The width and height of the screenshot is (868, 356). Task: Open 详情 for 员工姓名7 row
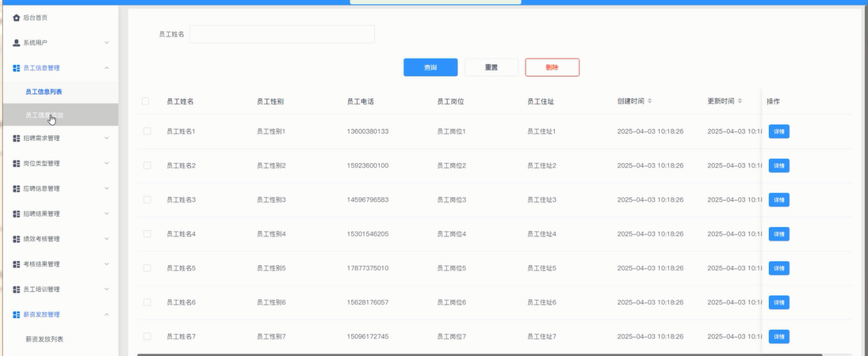[x=779, y=336]
